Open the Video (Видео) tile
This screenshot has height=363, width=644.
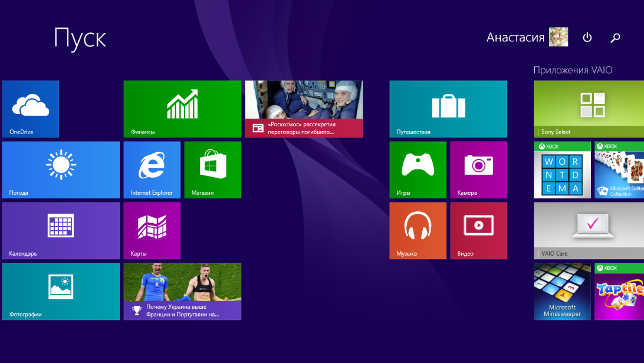click(478, 230)
